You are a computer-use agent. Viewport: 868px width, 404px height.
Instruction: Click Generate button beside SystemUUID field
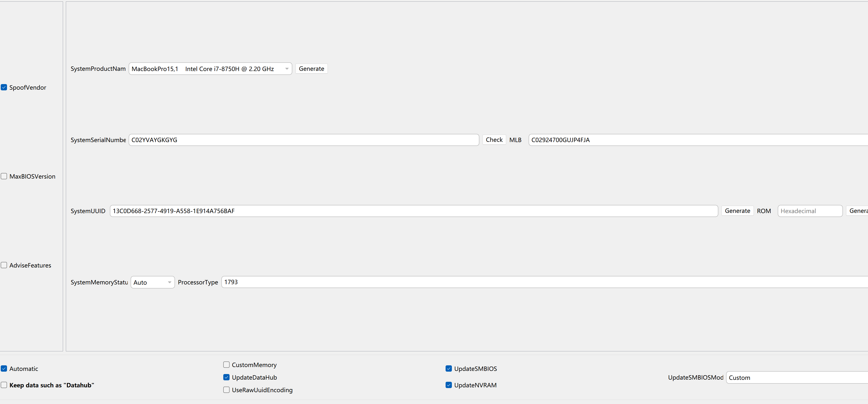pyautogui.click(x=737, y=211)
